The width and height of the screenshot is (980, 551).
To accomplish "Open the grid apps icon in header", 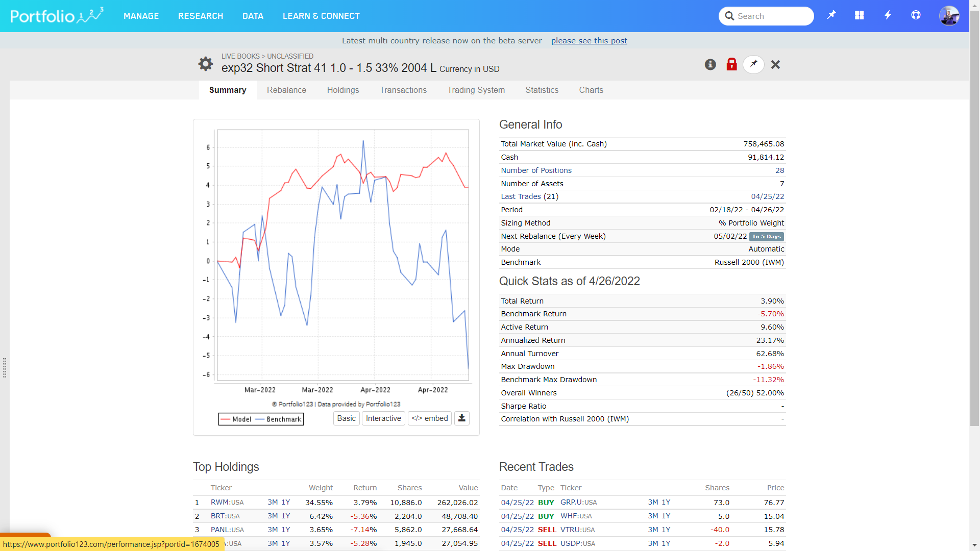I will pyautogui.click(x=860, y=15).
